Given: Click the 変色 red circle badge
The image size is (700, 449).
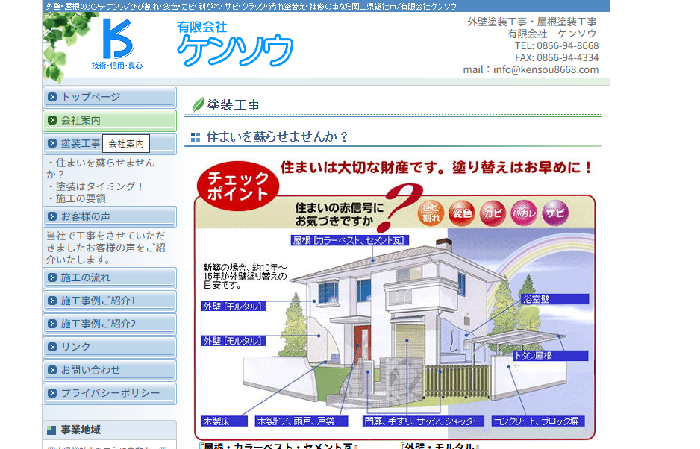Looking at the screenshot, I should click(462, 213).
